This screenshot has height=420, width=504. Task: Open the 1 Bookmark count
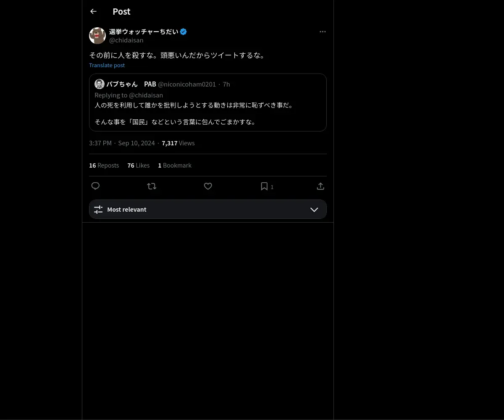(175, 165)
